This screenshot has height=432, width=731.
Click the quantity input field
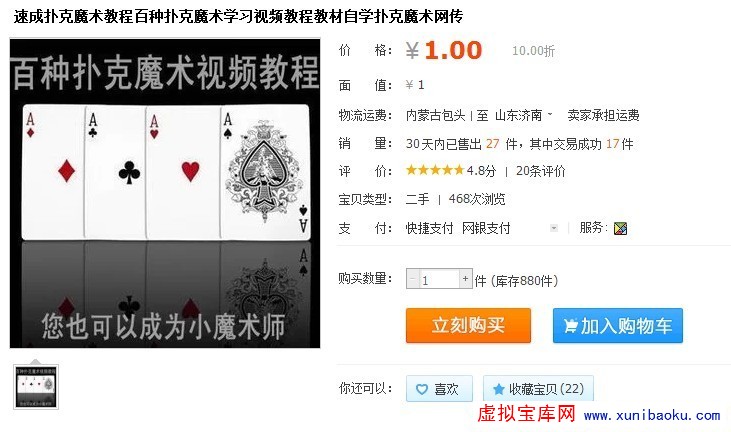click(x=439, y=279)
